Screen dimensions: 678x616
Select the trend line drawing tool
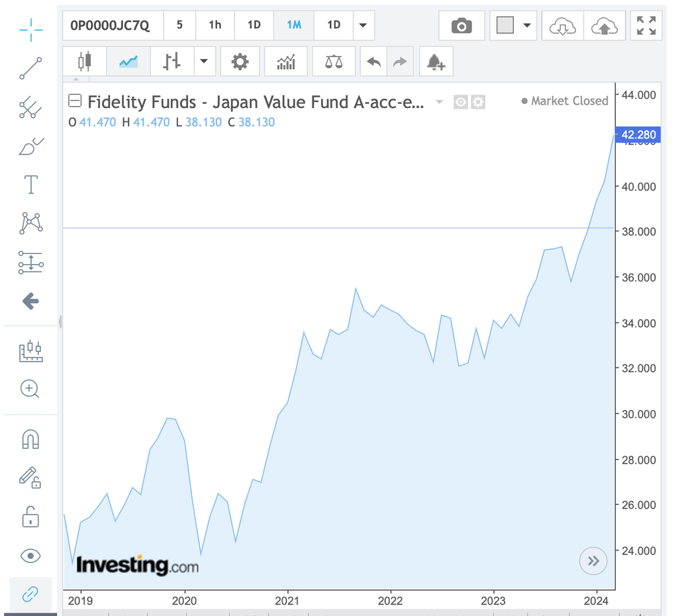point(30,69)
